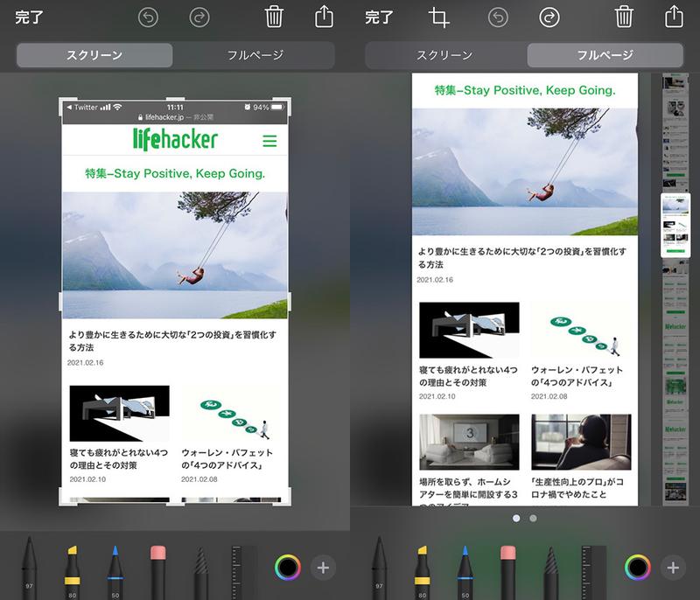Tap first page indicator dot
Screen dimensions: 700x600
pyautogui.click(x=516, y=519)
